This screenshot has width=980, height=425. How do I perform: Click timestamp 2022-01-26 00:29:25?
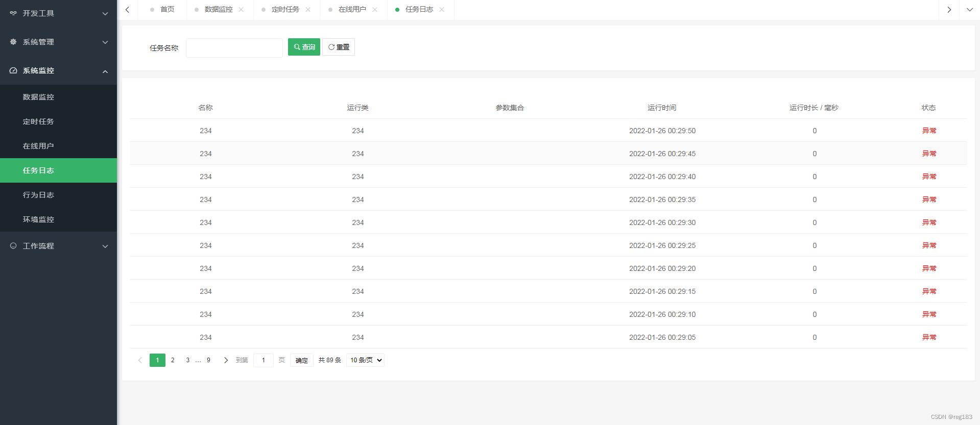click(x=662, y=245)
